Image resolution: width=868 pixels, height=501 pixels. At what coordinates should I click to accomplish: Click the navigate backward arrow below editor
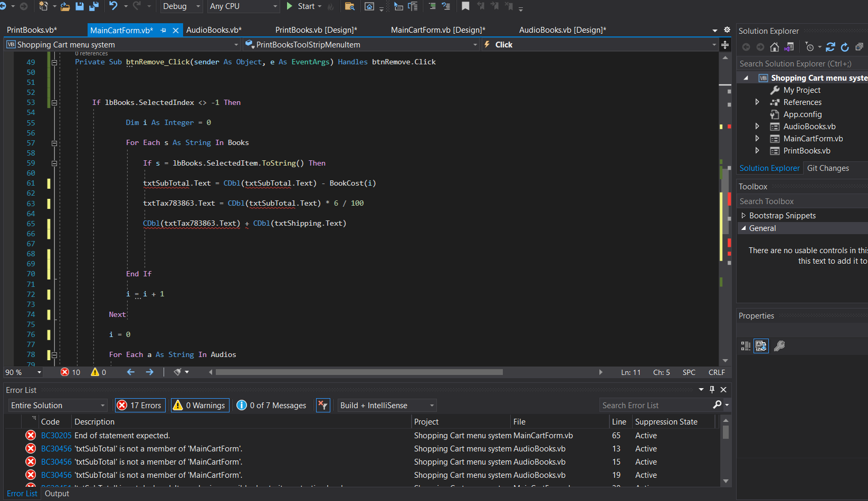pos(131,372)
